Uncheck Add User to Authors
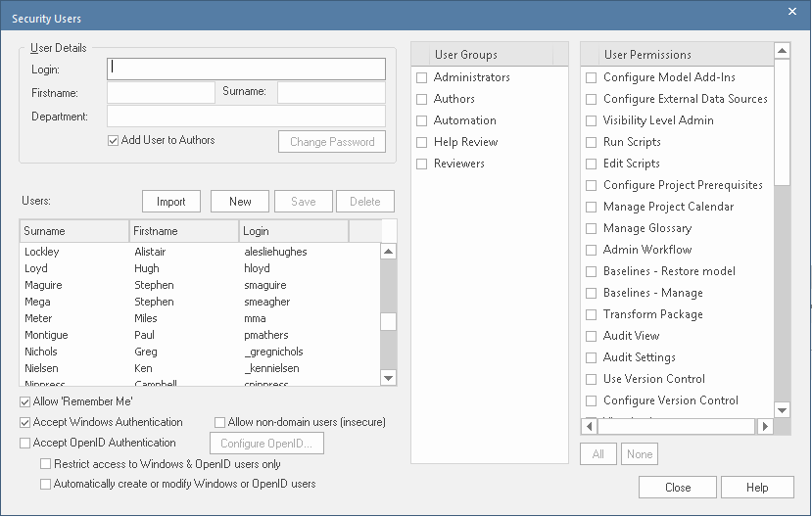812x517 pixels. click(114, 140)
